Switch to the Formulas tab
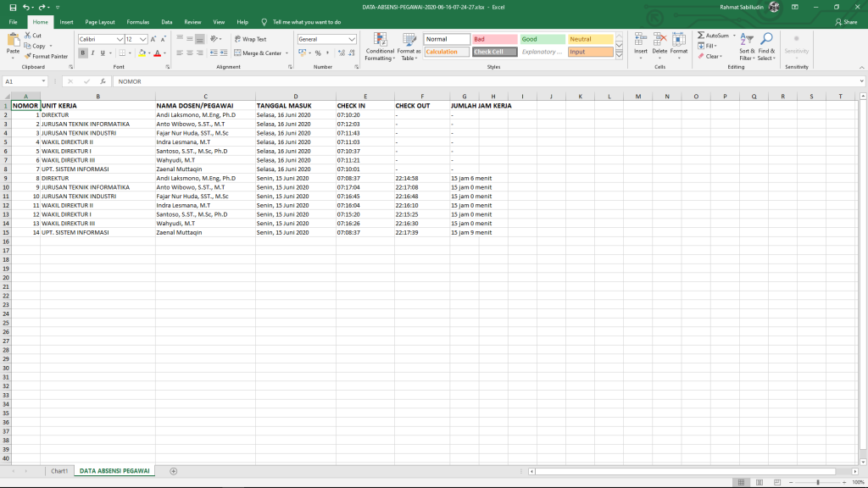868x488 pixels. point(138,22)
